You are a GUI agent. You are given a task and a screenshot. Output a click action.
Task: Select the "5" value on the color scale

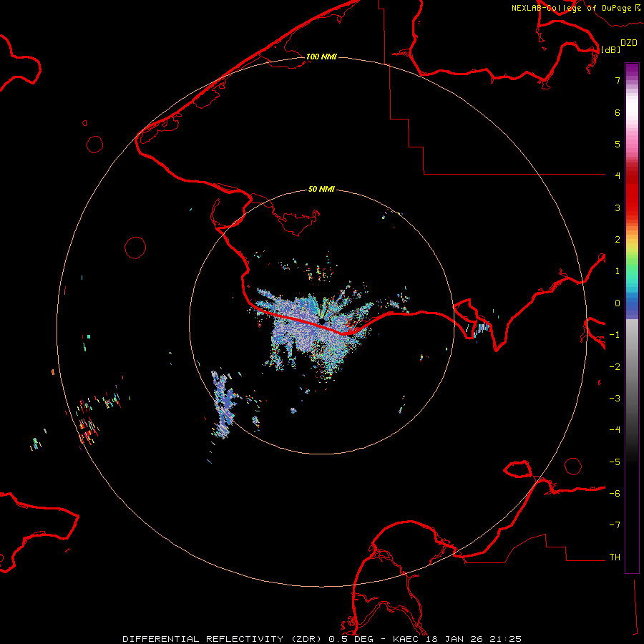[x=618, y=144]
